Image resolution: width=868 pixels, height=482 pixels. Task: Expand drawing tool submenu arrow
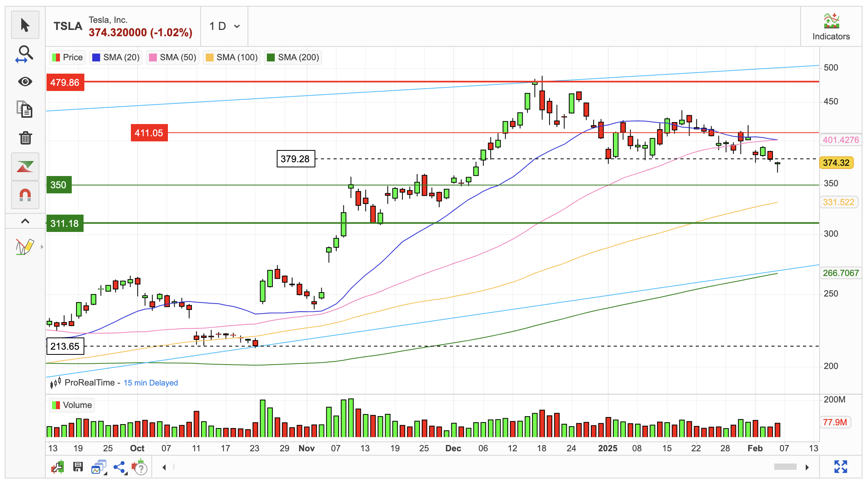[42, 247]
